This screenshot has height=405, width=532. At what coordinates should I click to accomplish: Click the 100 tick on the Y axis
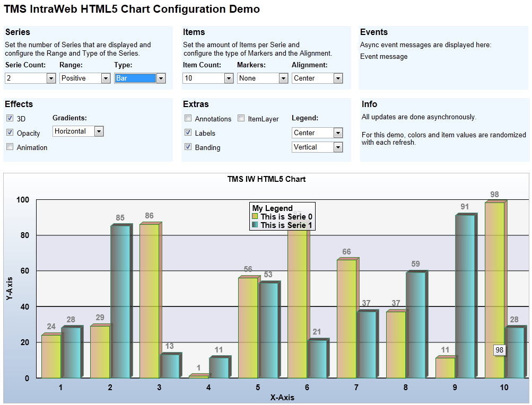tap(23, 200)
